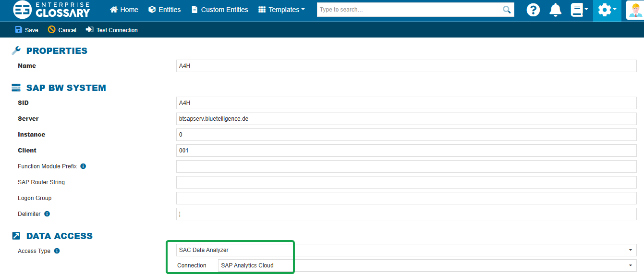Click the Client input field

tap(406, 151)
